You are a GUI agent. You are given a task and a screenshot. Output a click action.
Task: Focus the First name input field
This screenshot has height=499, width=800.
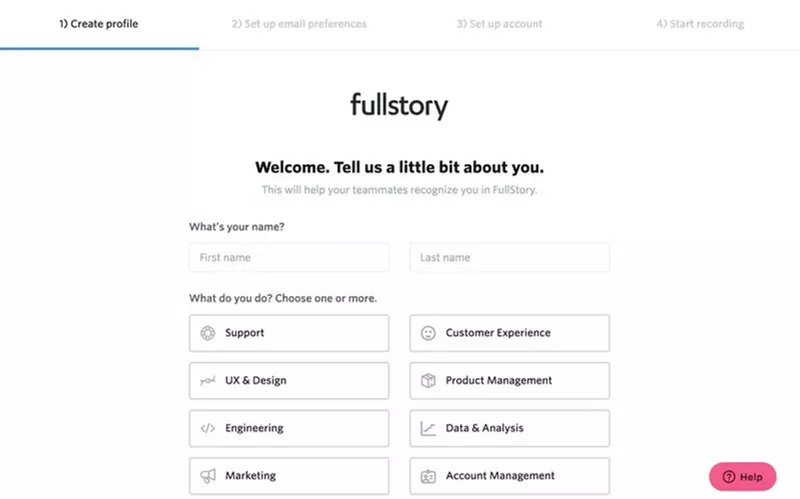[x=289, y=258]
